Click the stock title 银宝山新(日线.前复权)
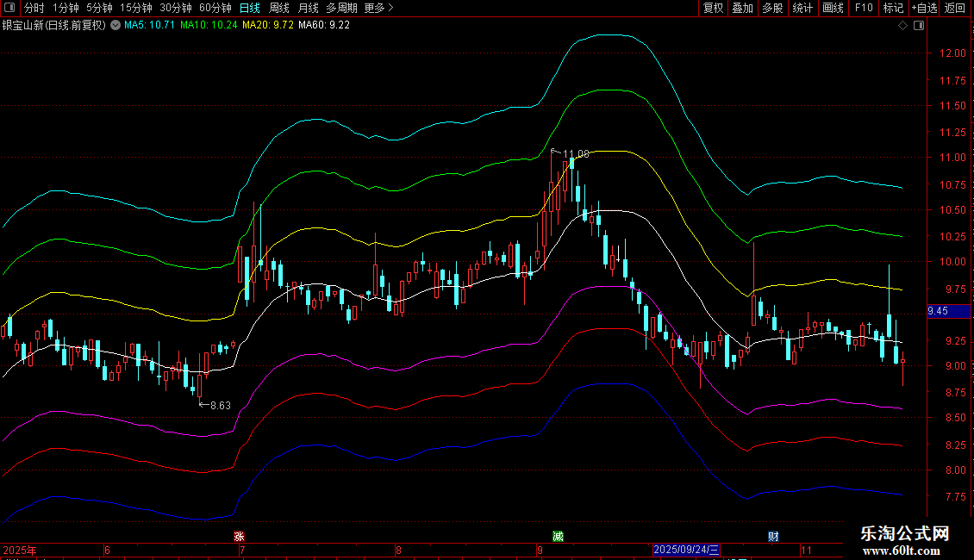The height and width of the screenshot is (560, 974). tap(54, 25)
